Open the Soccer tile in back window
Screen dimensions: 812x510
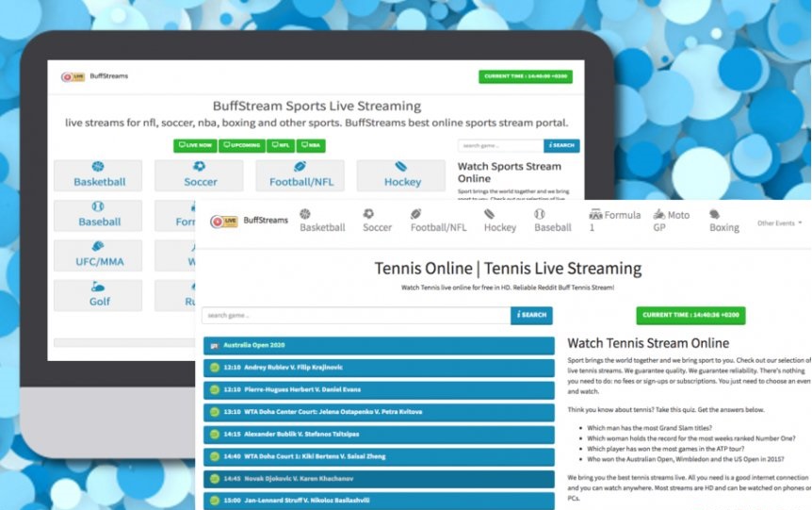pyautogui.click(x=199, y=175)
